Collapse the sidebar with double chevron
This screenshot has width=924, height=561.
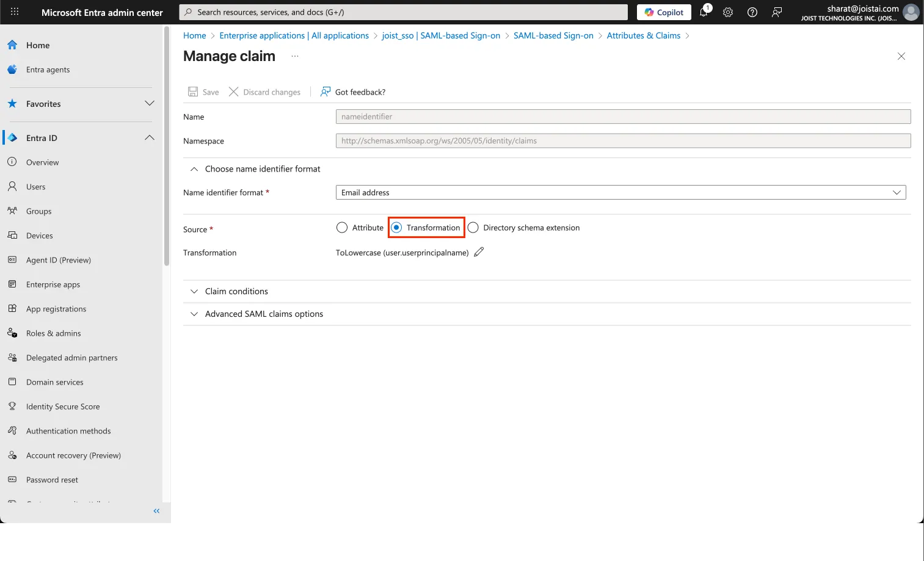pyautogui.click(x=156, y=511)
